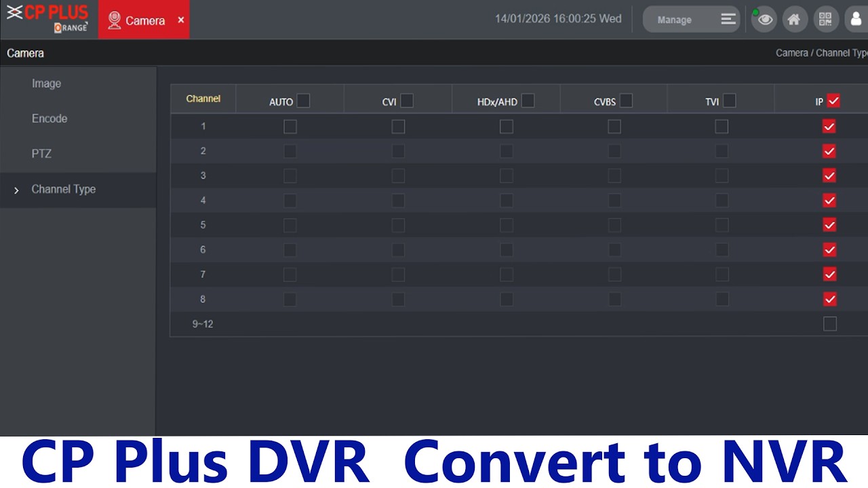Viewport: 868px width, 488px height.
Task: Check IP for channels 9~12
Action: tap(829, 324)
